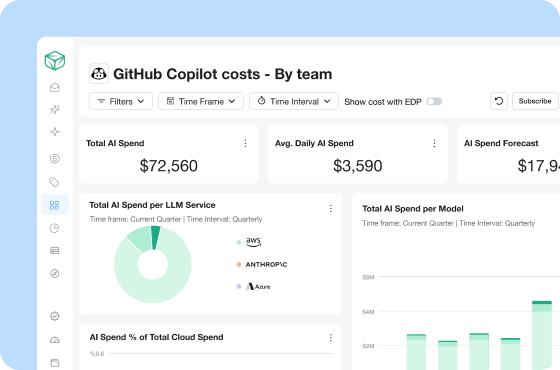The width and height of the screenshot is (560, 370).
Task: Click the $4M axis label on bar chart
Action: pyautogui.click(x=368, y=312)
